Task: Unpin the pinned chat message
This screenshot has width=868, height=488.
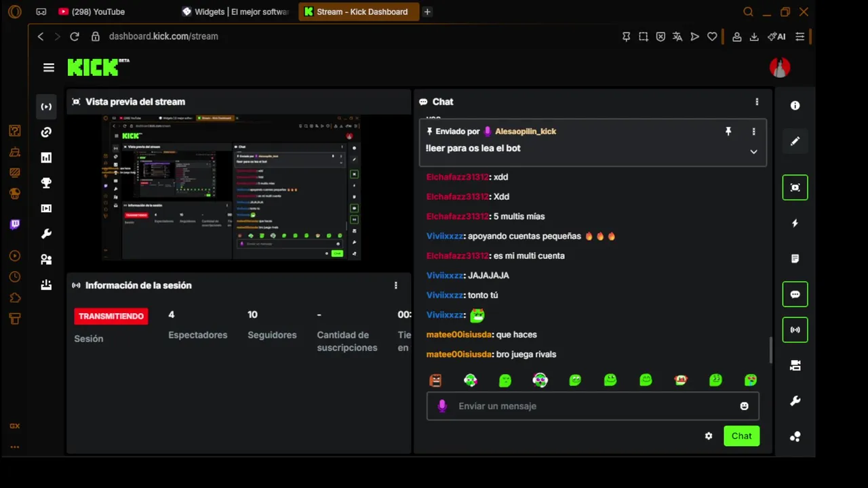Action: pyautogui.click(x=728, y=131)
